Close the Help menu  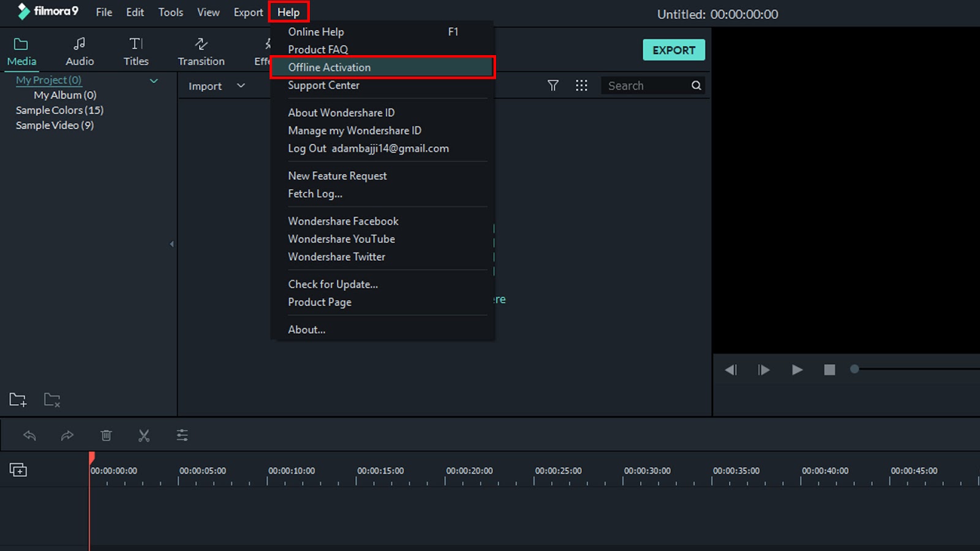coord(288,12)
